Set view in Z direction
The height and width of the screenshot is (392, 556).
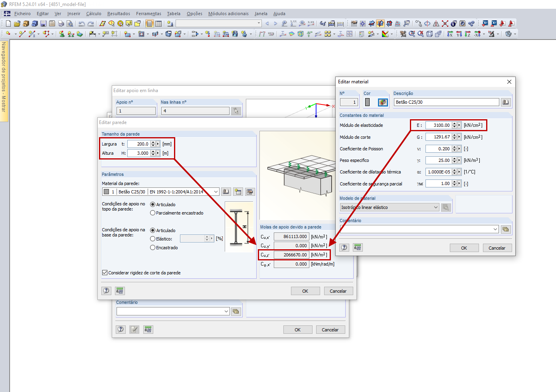click(x=468, y=34)
